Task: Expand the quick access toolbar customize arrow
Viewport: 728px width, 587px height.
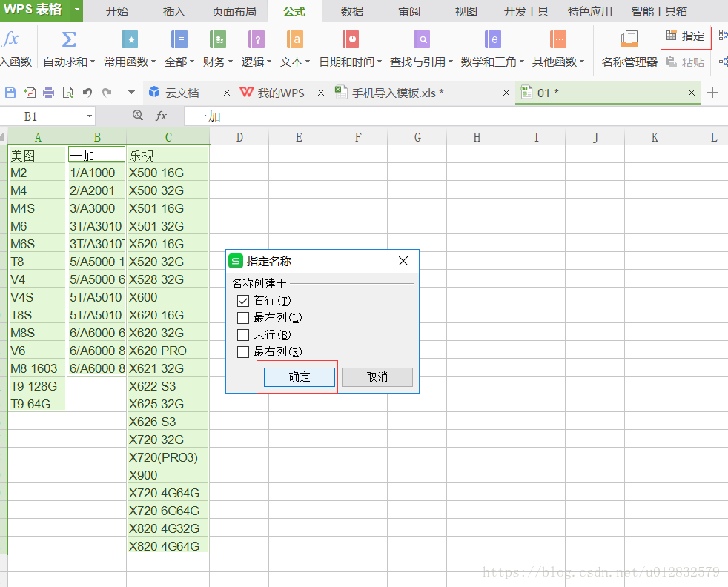Action: click(131, 93)
